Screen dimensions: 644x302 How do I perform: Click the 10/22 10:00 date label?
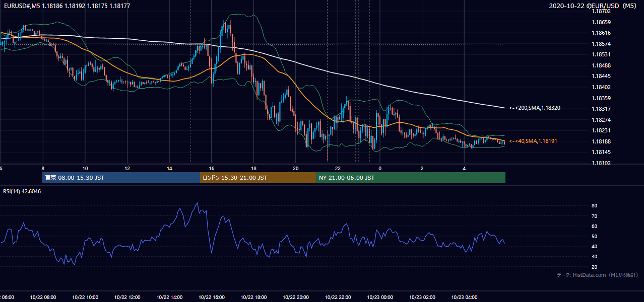pyautogui.click(x=85, y=297)
